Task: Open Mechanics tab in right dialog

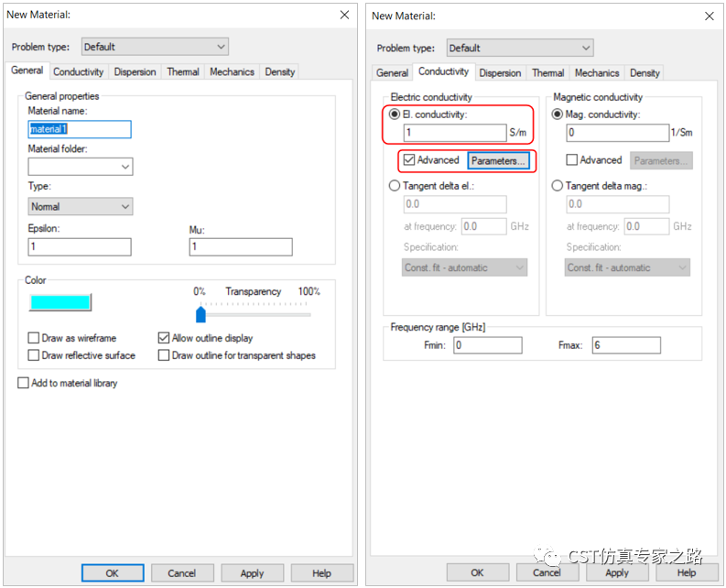Action: click(597, 72)
